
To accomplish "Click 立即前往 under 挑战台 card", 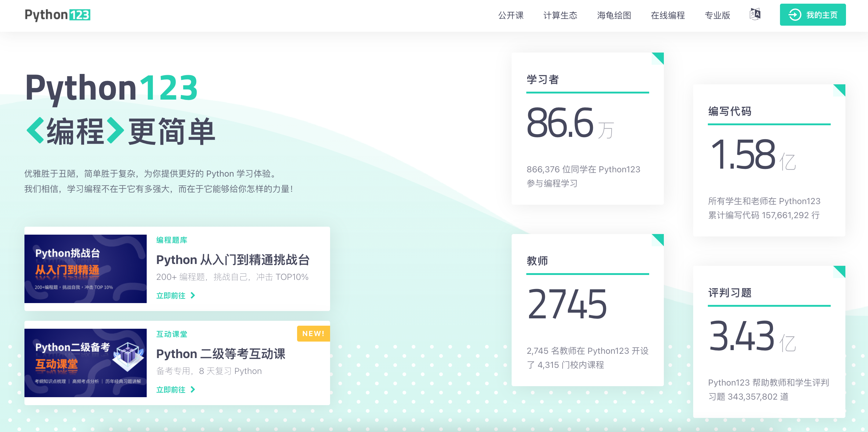I will (x=171, y=295).
